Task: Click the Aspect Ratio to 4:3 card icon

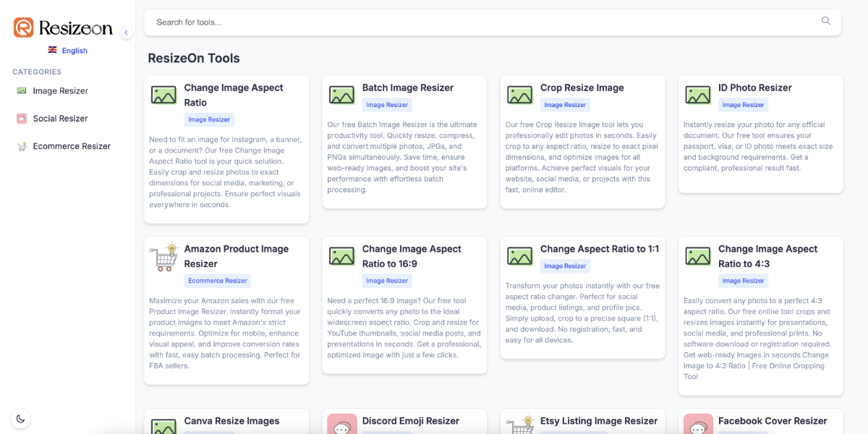Action: (698, 256)
